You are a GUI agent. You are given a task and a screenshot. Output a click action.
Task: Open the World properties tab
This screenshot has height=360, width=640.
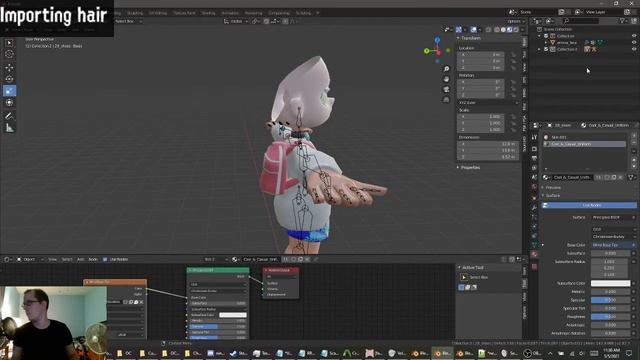coord(534,187)
